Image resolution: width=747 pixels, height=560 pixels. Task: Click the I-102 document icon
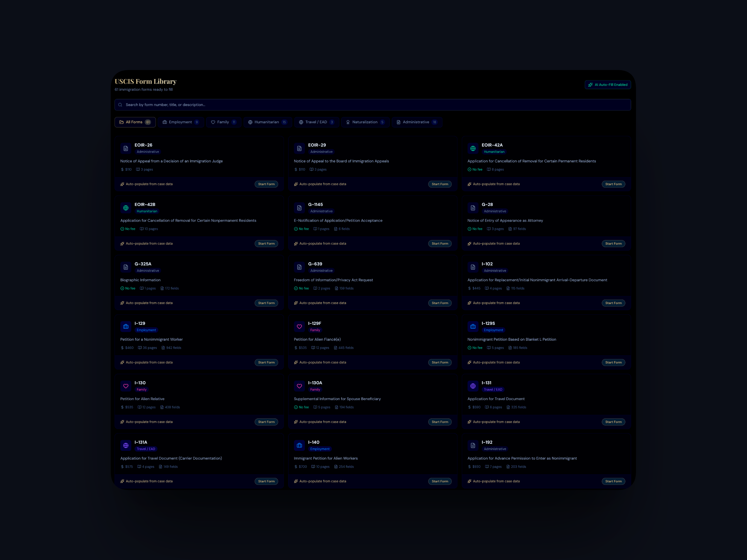(473, 267)
